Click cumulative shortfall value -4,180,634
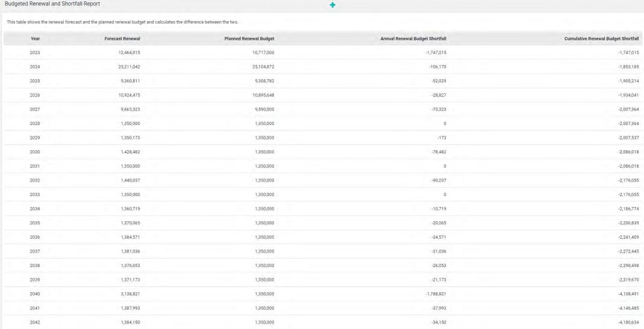The image size is (644, 329). pyautogui.click(x=628, y=322)
